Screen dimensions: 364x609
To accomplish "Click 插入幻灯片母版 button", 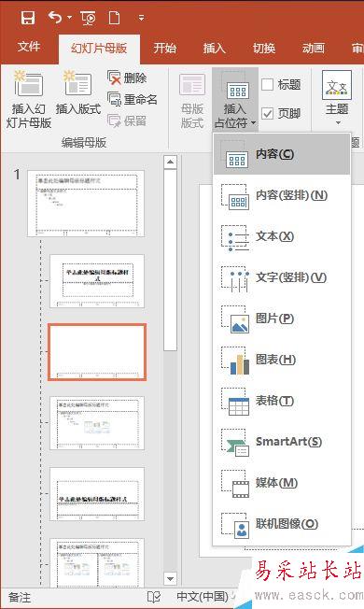I will [x=28, y=99].
